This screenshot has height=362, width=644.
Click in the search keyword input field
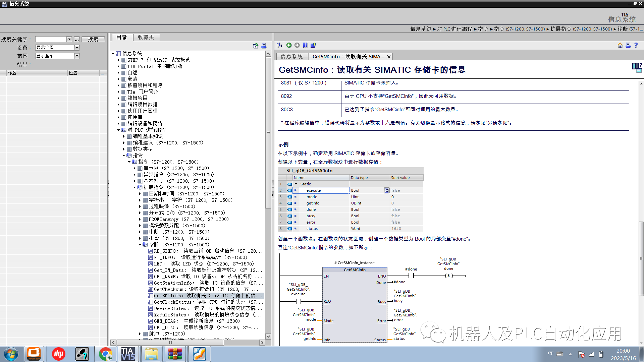click(51, 39)
